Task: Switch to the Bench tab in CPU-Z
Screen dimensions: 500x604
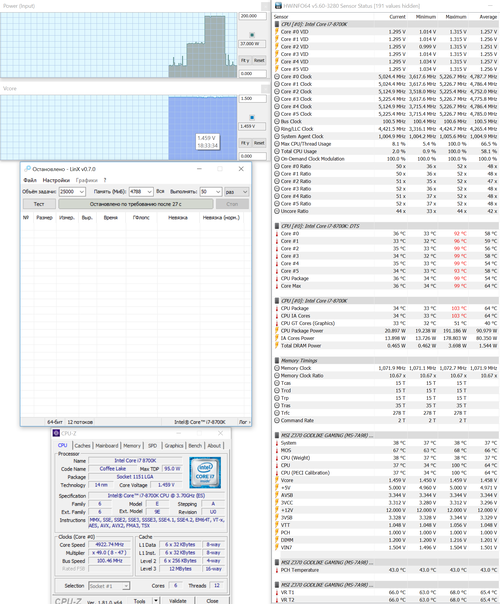Action: pyautogui.click(x=195, y=445)
